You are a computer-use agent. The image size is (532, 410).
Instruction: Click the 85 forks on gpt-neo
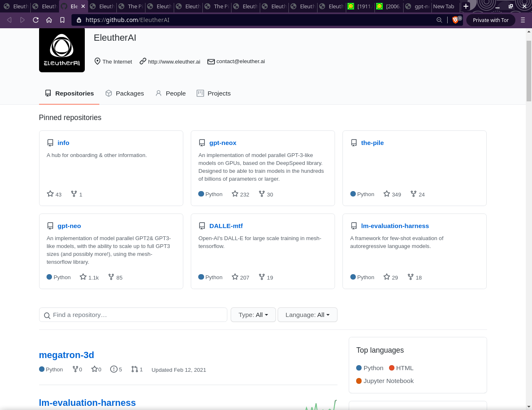[116, 277]
